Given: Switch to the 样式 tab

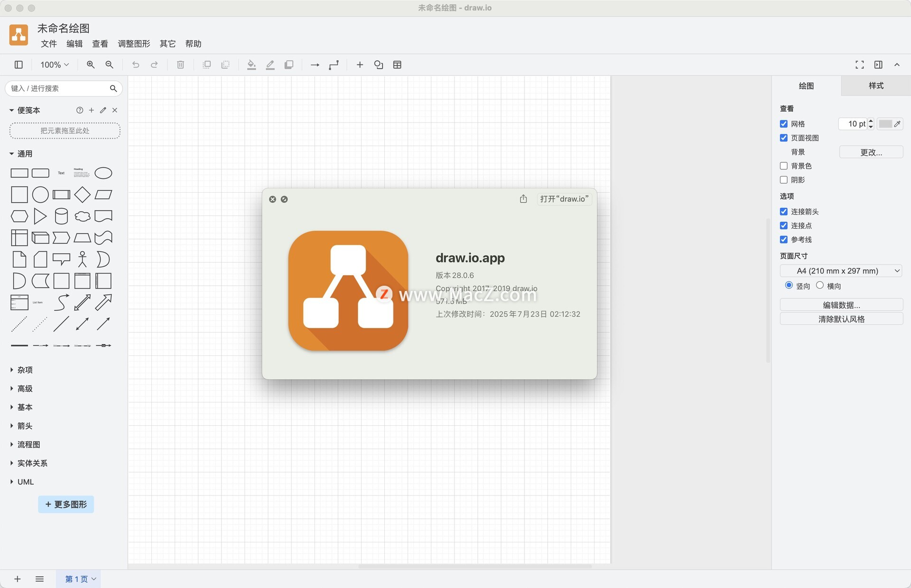Looking at the screenshot, I should click(876, 86).
